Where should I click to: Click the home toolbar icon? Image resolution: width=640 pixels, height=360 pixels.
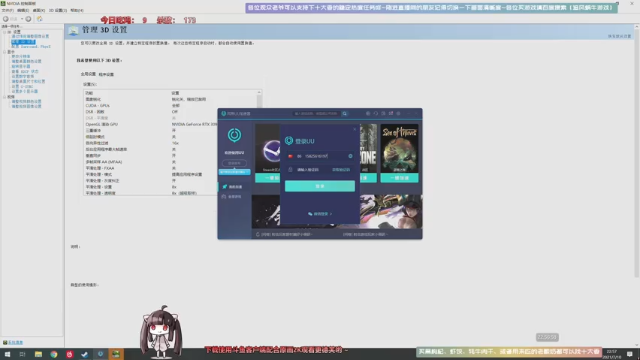point(40,19)
